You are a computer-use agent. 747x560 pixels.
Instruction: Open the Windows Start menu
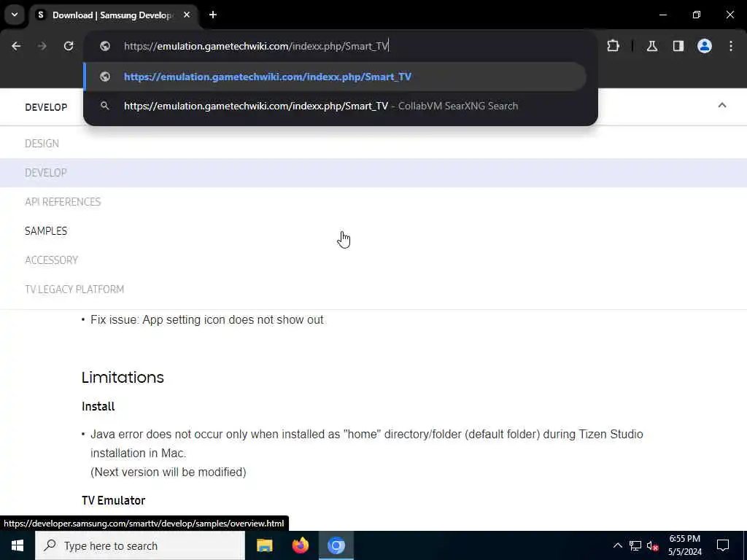click(x=18, y=545)
